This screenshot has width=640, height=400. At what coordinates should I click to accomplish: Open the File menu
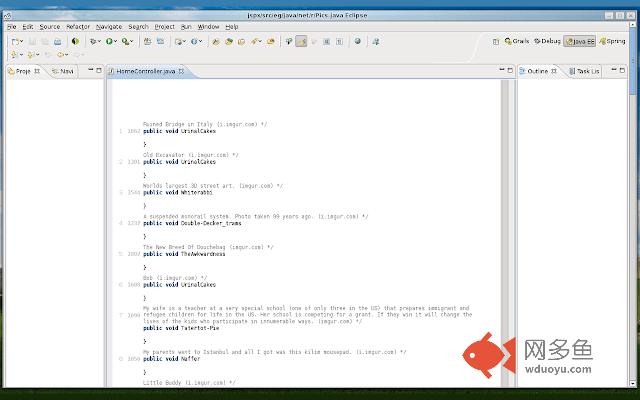pyautogui.click(x=11, y=27)
